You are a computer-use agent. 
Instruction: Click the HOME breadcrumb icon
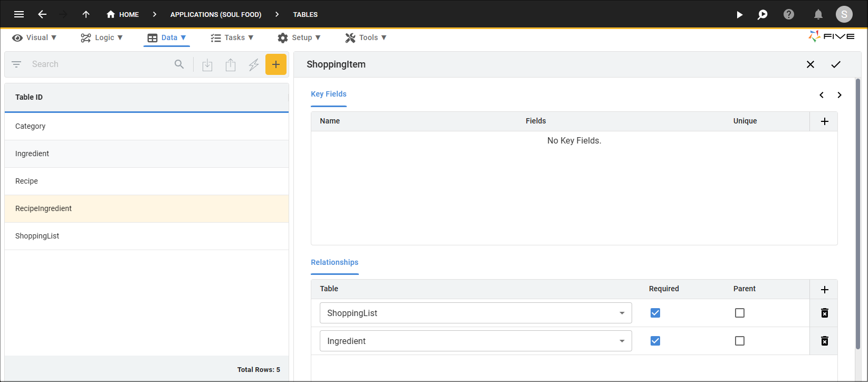[x=111, y=14]
